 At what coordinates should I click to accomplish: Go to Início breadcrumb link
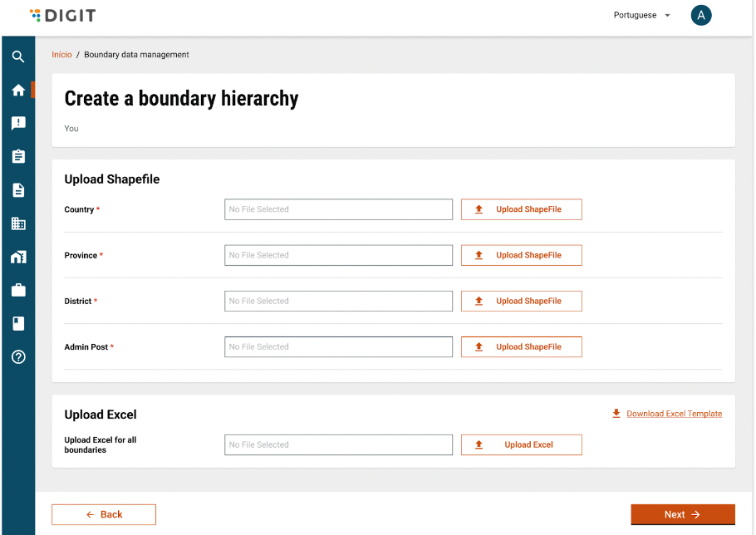point(61,55)
